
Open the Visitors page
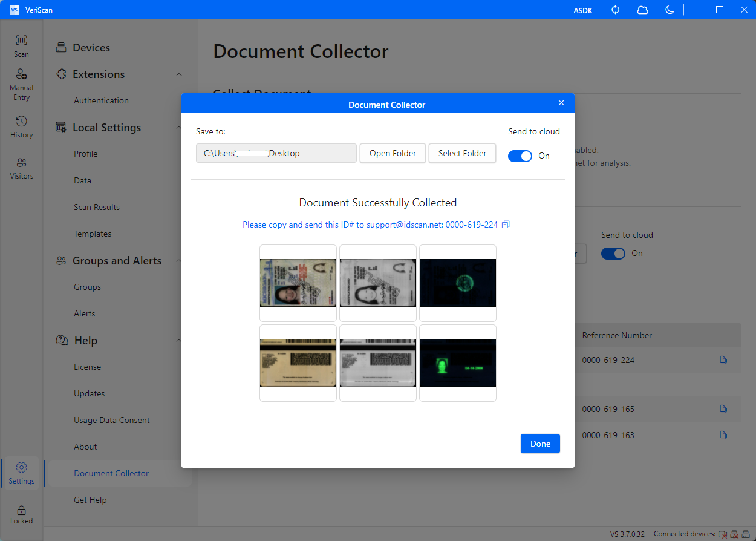click(x=21, y=169)
